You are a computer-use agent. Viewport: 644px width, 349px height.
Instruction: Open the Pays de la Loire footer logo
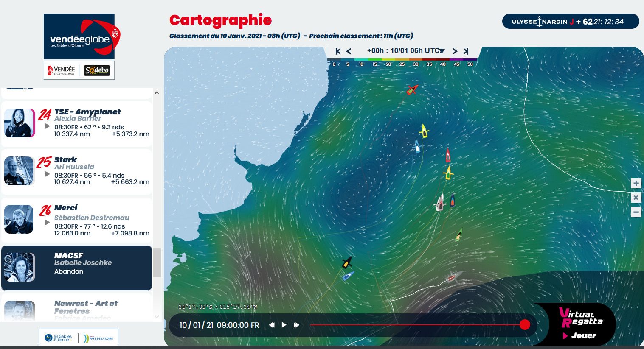tap(98, 338)
